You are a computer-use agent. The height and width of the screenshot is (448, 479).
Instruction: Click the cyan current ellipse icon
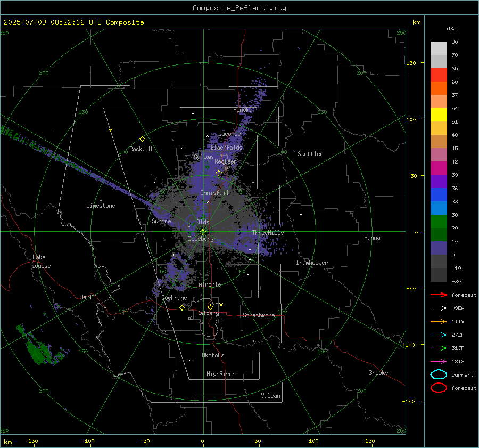click(x=439, y=374)
